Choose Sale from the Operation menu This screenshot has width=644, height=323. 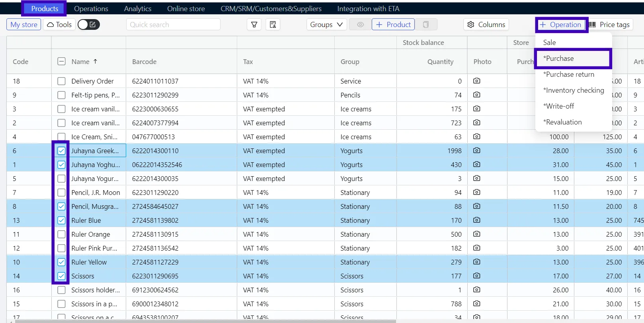click(x=573, y=42)
